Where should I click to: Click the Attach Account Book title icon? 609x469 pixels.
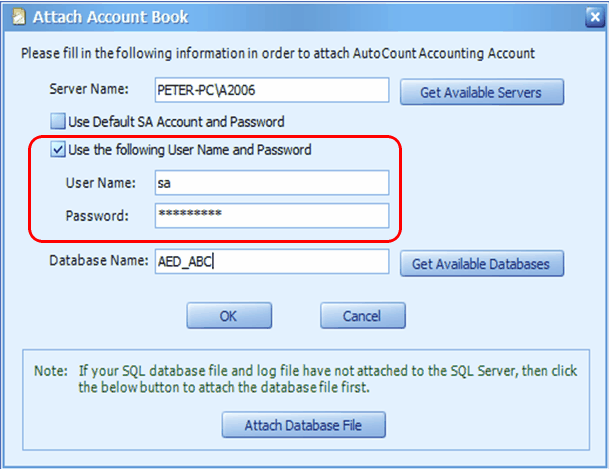click(x=19, y=17)
